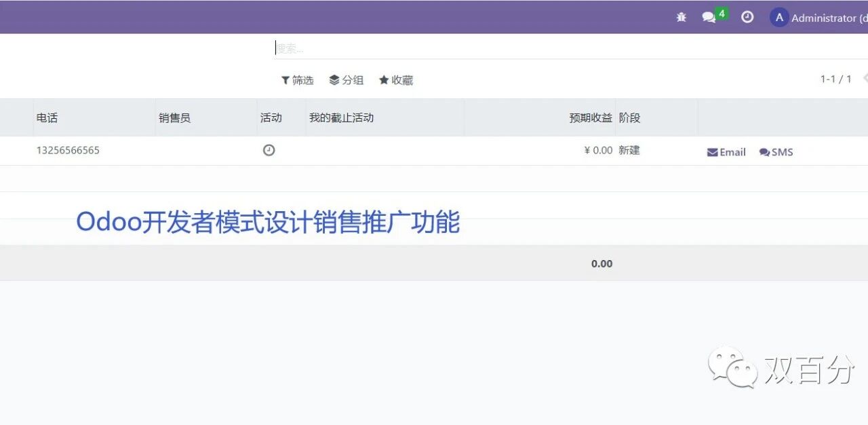Click into the search field
The height and width of the screenshot is (425, 868).
tap(570, 48)
